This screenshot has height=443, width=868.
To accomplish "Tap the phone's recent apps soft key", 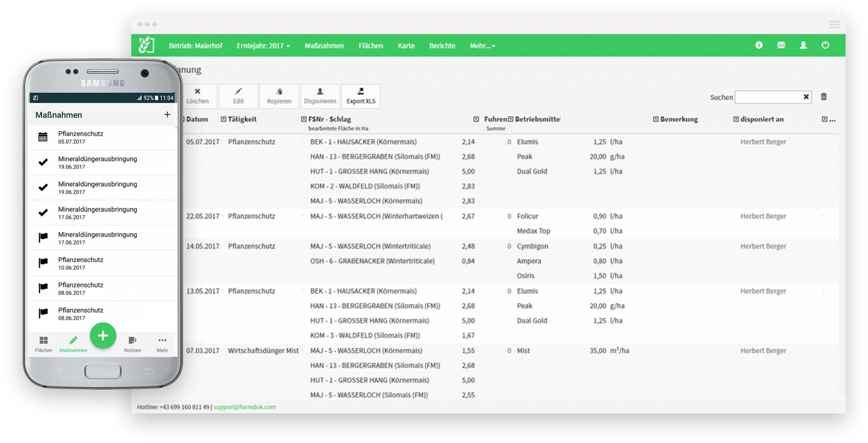I will [56, 371].
